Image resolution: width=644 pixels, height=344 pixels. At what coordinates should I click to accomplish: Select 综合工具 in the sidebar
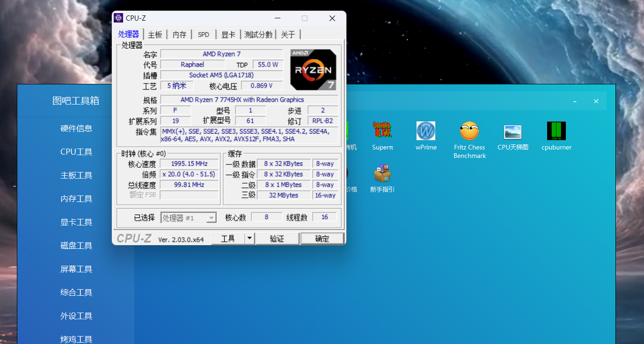(76, 292)
